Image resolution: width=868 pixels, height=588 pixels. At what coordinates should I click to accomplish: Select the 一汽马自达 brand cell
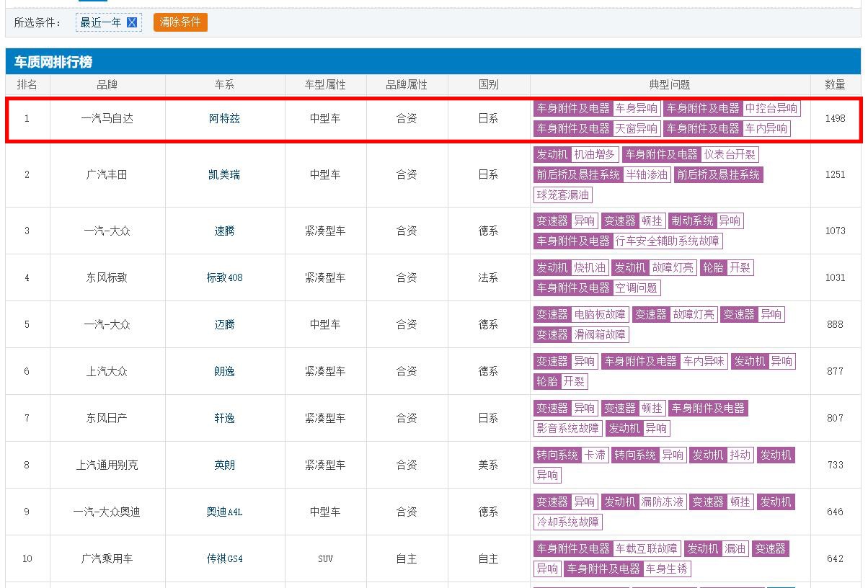(107, 118)
